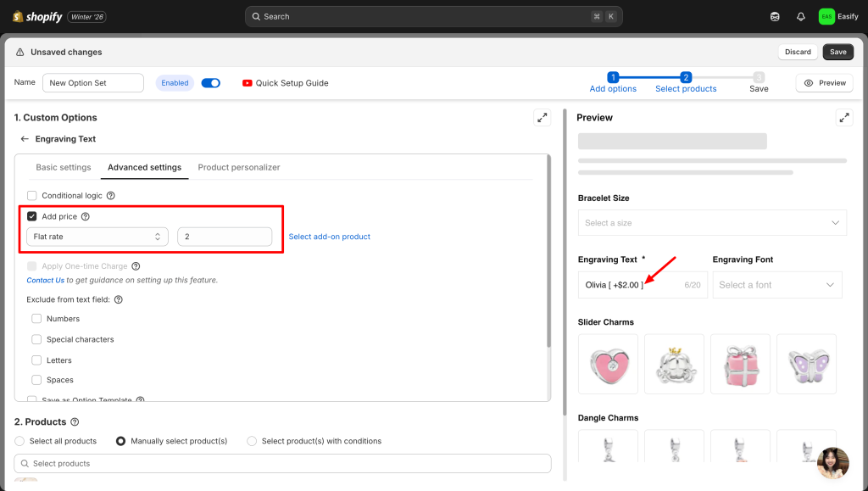Expand the Engraving Font selector
The image size is (868, 491).
[777, 285]
